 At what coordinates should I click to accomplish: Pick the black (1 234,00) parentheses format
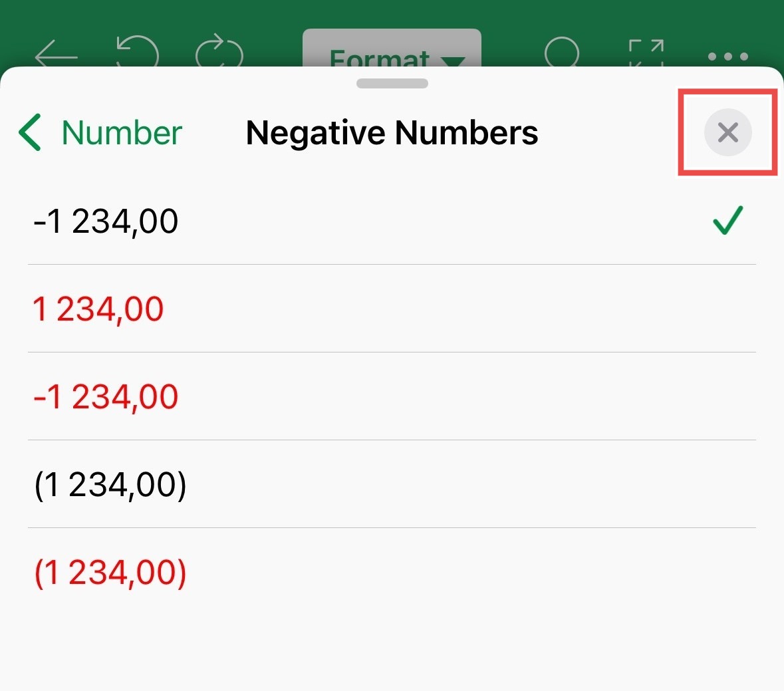(x=392, y=484)
